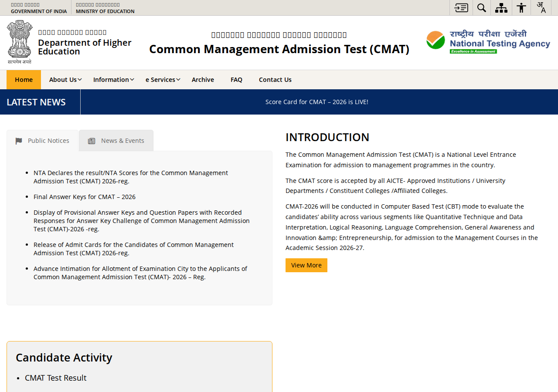Open the Advance Intimation for Examination City notice
The height and width of the screenshot is (392, 558).
(140, 273)
